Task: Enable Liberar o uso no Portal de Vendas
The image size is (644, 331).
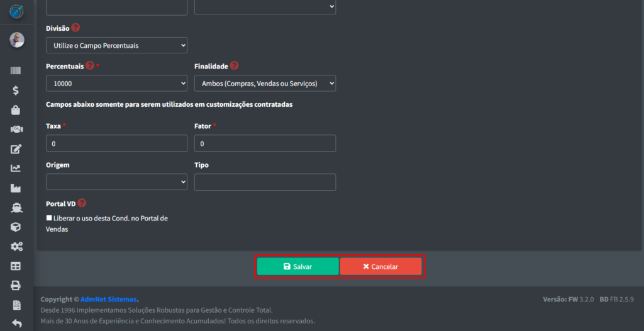Action: 50,218
